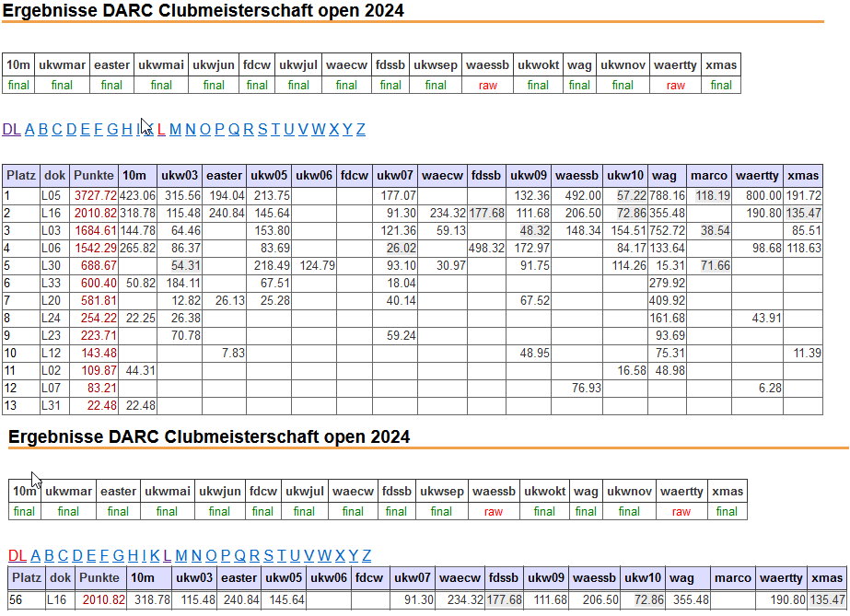Open the red letter L in the upper alphabet index

161,130
